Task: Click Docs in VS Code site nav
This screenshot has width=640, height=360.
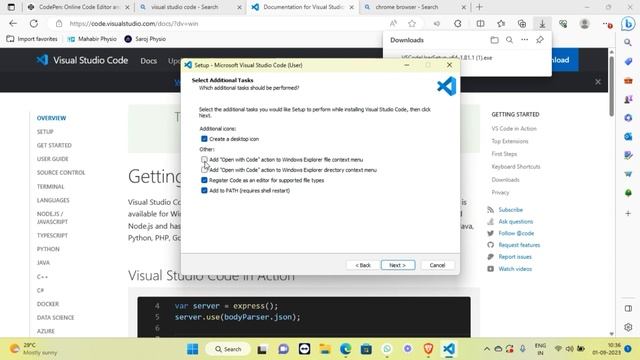Action: pyautogui.click(x=149, y=60)
